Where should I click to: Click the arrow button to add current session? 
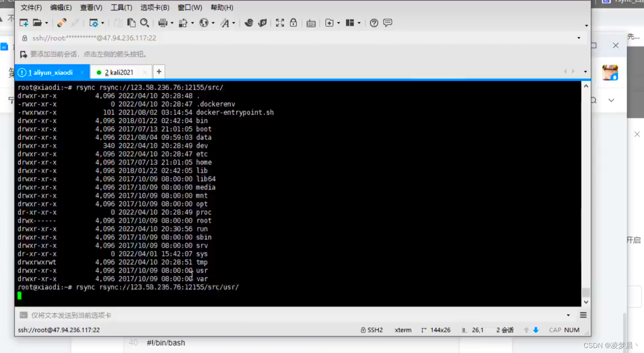tap(24, 55)
